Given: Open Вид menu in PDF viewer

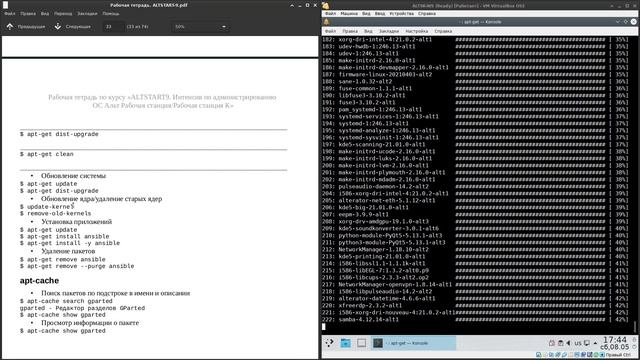Looking at the screenshot, I should coord(45,13).
